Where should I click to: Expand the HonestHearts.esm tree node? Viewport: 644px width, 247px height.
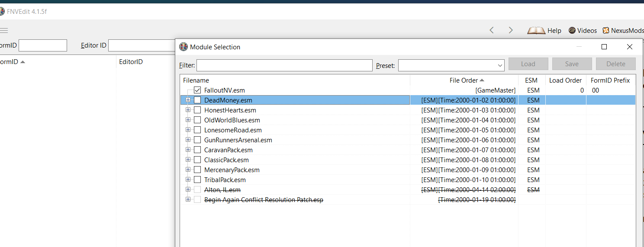[x=188, y=109]
